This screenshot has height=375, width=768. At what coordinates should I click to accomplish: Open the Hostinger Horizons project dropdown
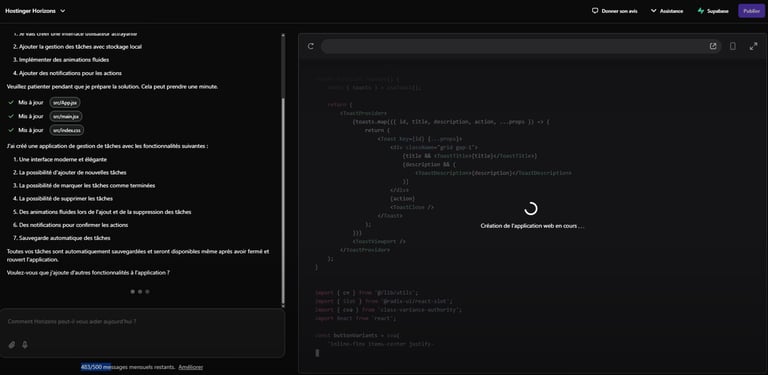tap(35, 11)
